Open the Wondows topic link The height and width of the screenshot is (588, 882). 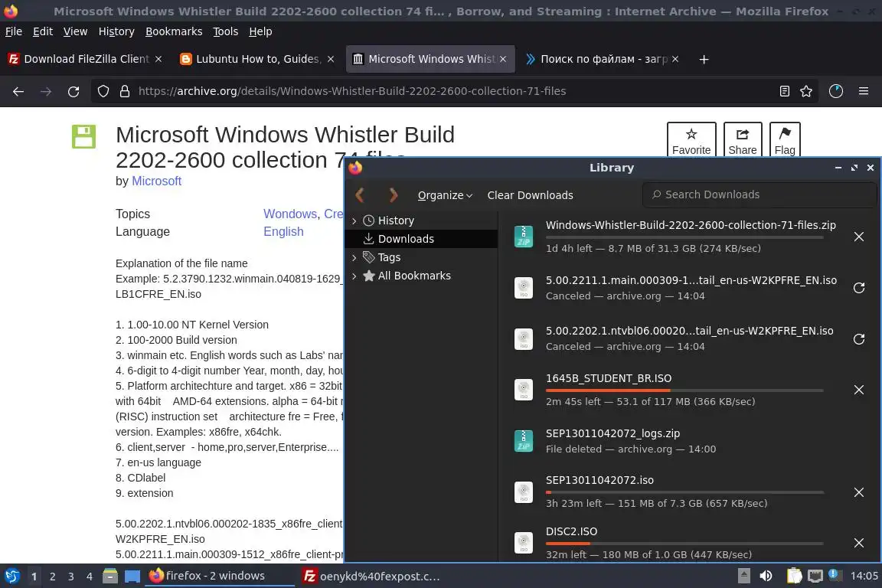pos(290,214)
